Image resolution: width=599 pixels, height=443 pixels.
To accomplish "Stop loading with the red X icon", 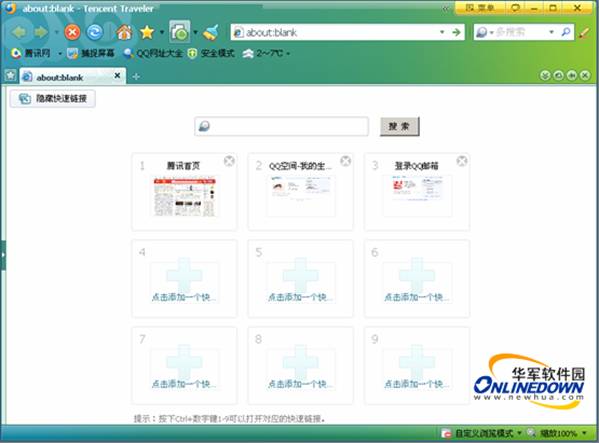I will 72,32.
